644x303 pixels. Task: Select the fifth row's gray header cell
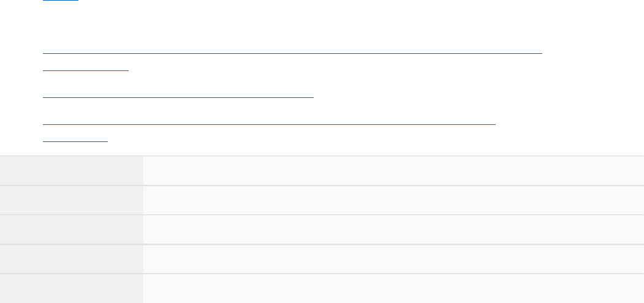tap(72, 288)
